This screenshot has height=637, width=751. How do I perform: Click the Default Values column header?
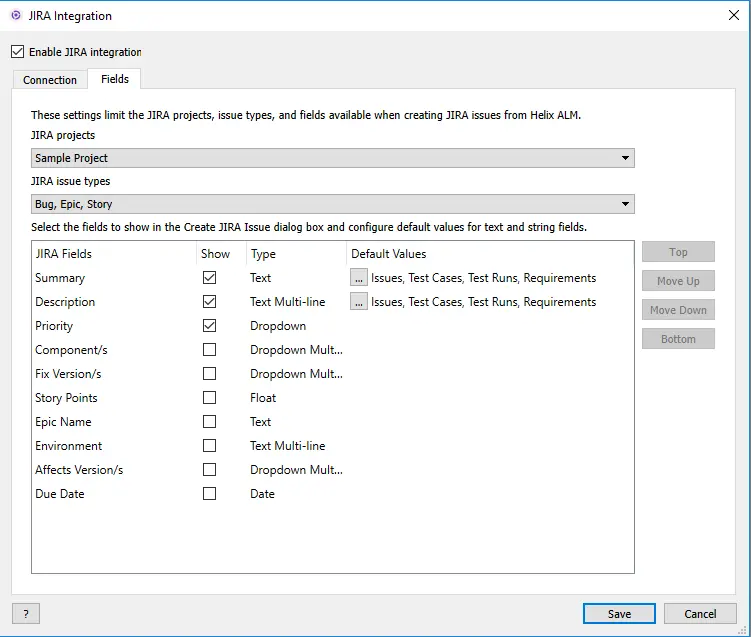tap(490, 254)
